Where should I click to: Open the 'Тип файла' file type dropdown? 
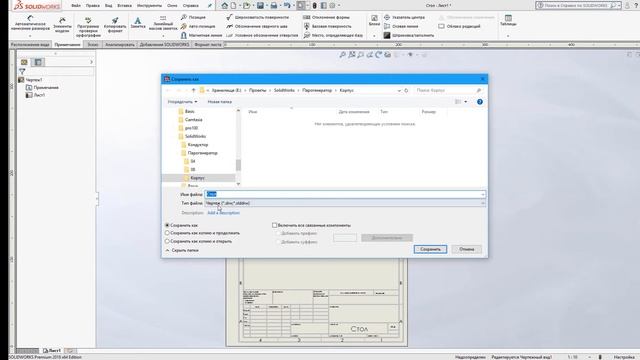tap(345, 203)
